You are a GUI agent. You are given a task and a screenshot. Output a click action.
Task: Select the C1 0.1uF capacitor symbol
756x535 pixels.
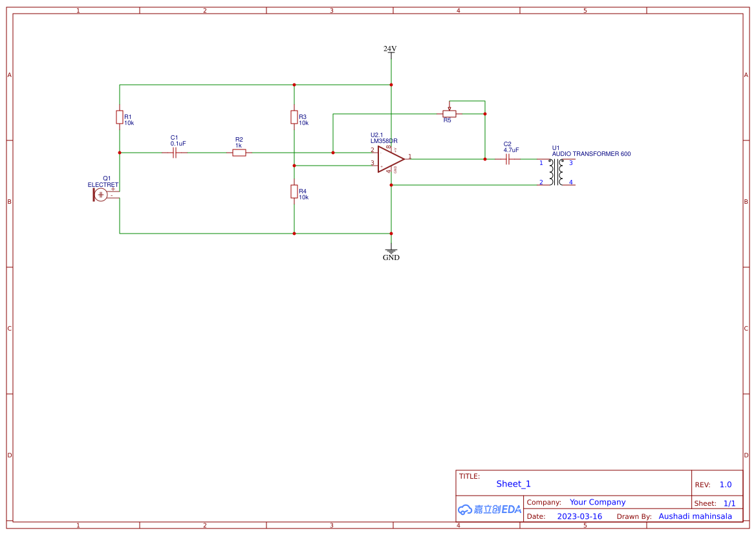pos(175,152)
